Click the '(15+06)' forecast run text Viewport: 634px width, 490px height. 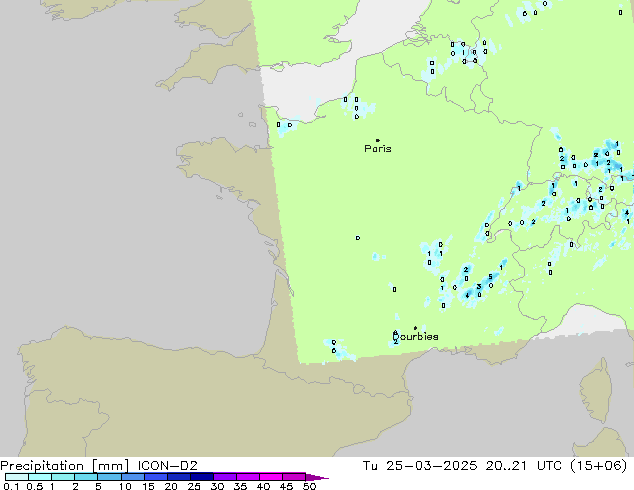[x=598, y=466]
